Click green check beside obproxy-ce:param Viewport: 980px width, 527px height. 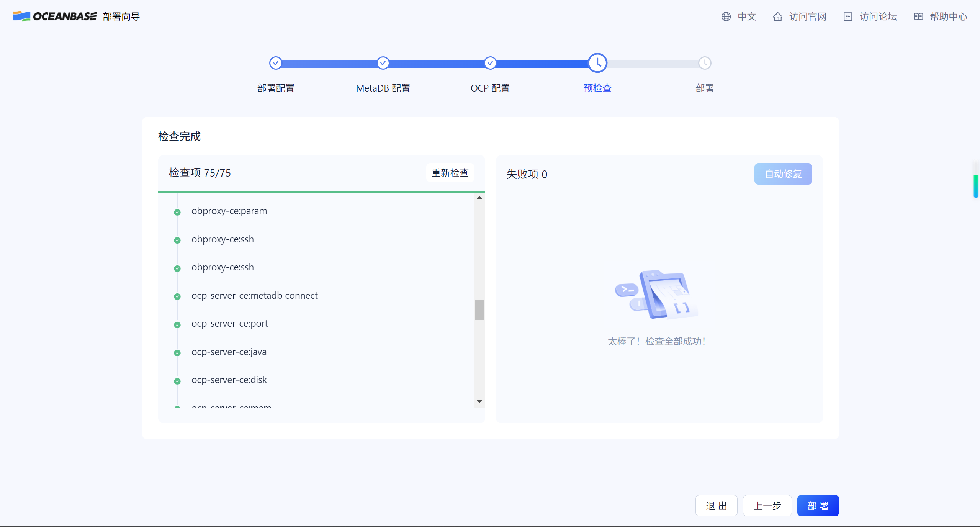(x=177, y=212)
